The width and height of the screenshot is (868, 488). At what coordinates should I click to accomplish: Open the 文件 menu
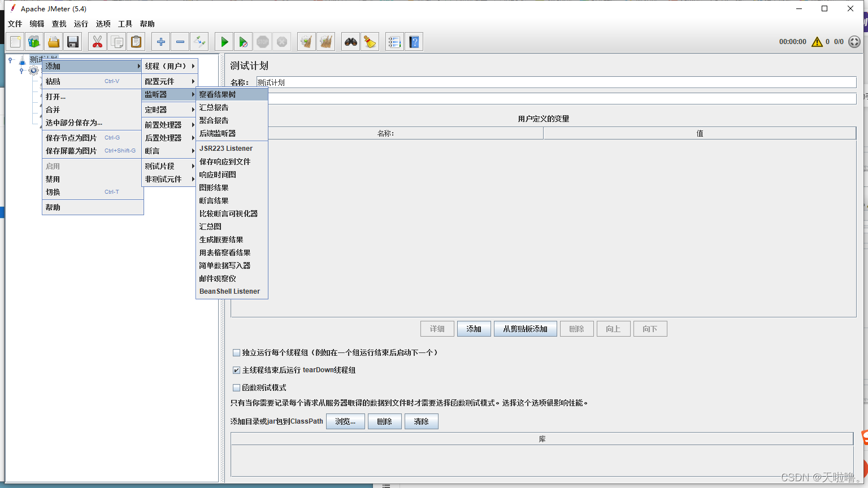15,24
